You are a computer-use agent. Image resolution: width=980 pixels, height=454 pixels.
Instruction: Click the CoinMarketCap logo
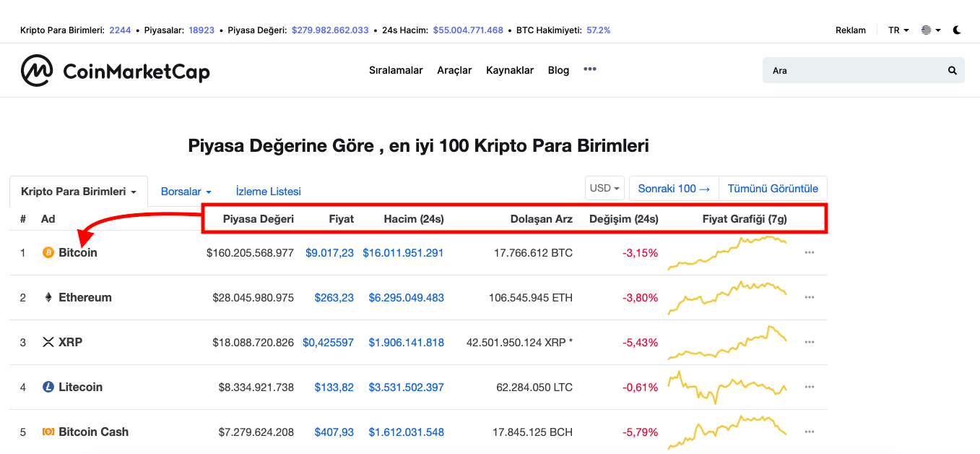coord(116,69)
